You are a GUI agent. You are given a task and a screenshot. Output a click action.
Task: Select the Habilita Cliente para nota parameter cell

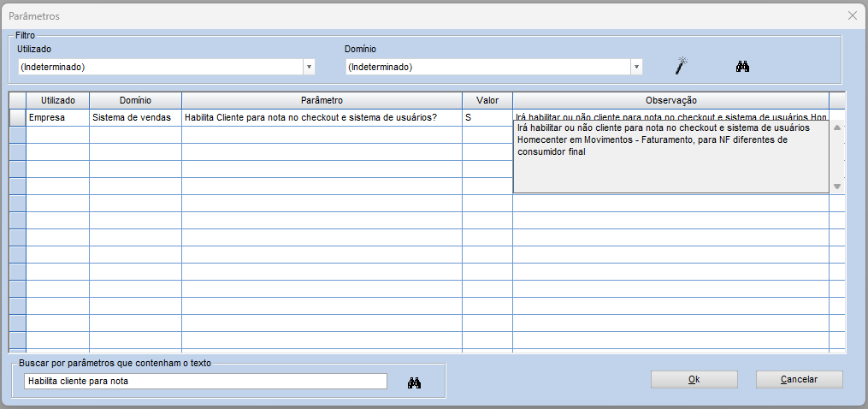tap(322, 117)
